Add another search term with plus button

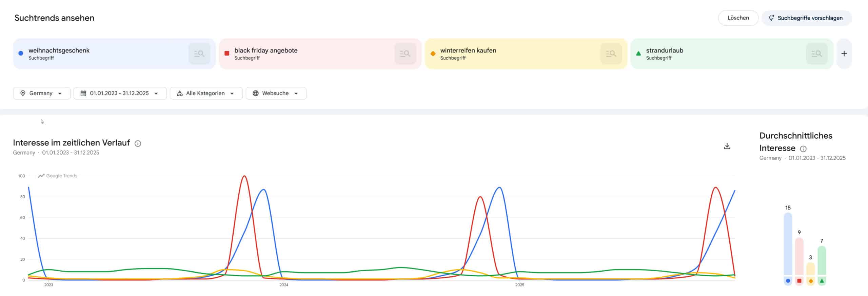pos(844,54)
